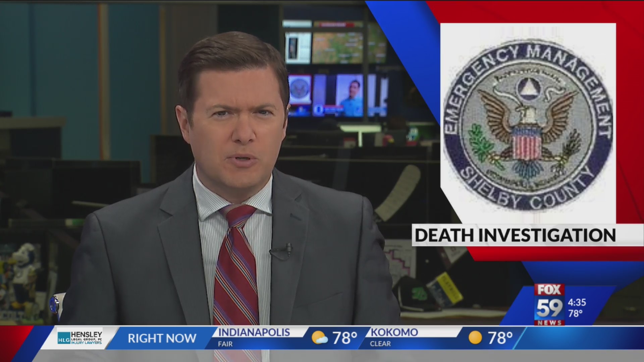The image size is (644, 362).
Task: Click the 'DEATH INVESTIGATION' headline banner
Action: (528, 235)
